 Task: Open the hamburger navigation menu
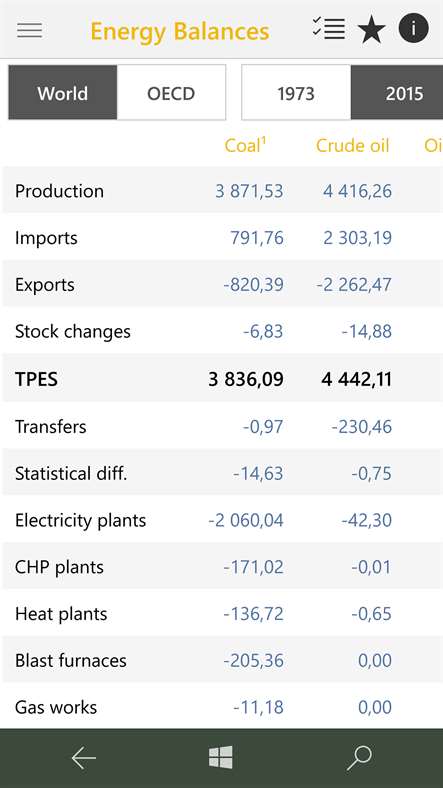[x=30, y=31]
